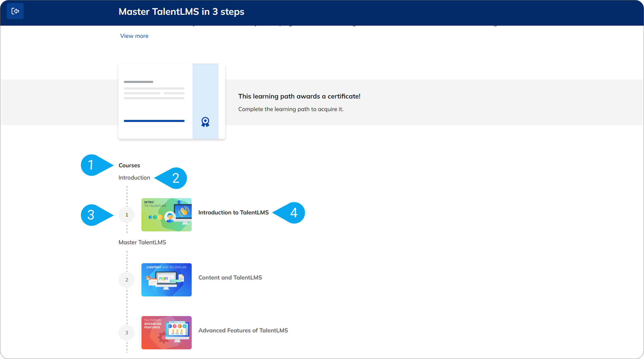Open the Advanced Features of TalentLMS title
Image resolution: width=644 pixels, height=359 pixels.
(x=243, y=330)
